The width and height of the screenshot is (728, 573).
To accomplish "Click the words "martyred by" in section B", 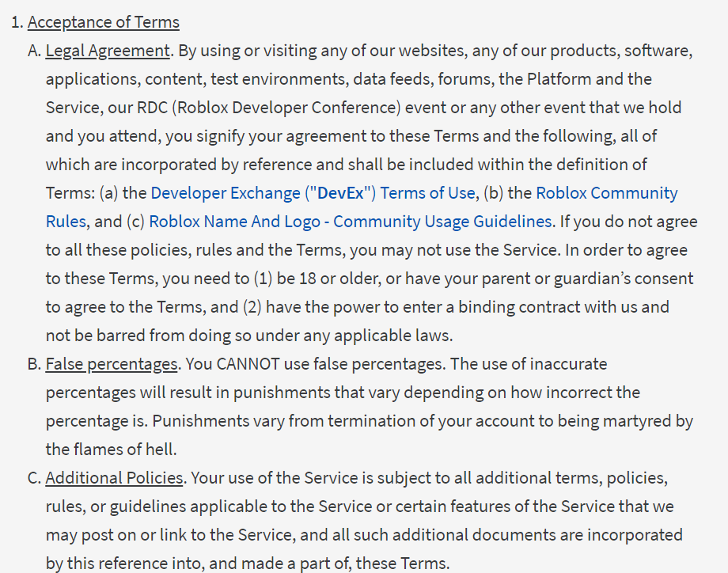I will point(647,421).
